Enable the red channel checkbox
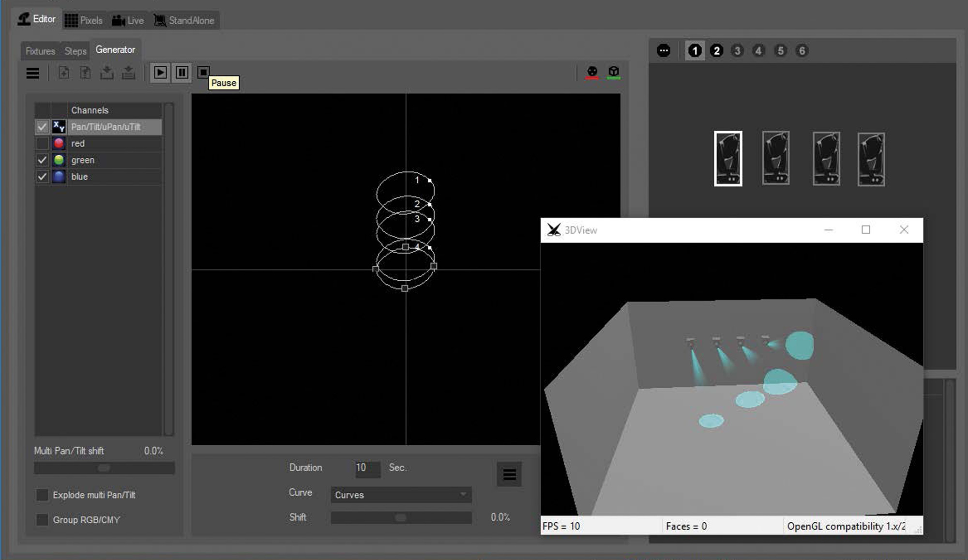968x560 pixels. (42, 143)
